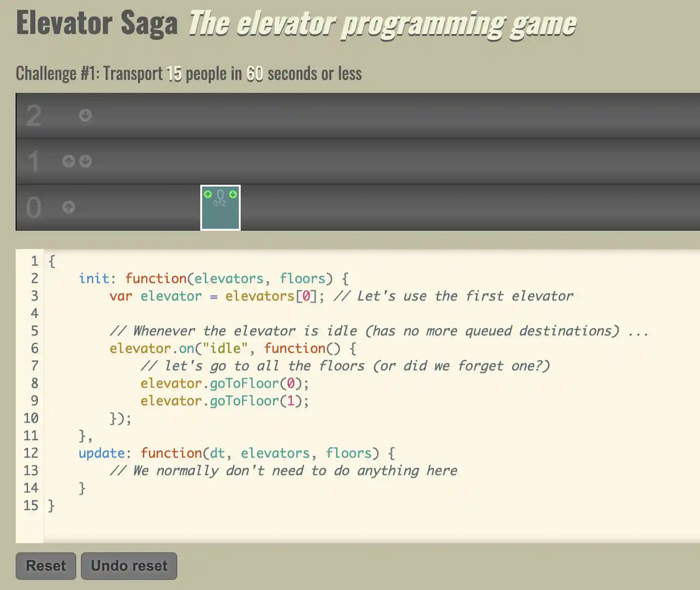Click floor 1 down call button
This screenshot has width=700, height=590.
click(85, 161)
